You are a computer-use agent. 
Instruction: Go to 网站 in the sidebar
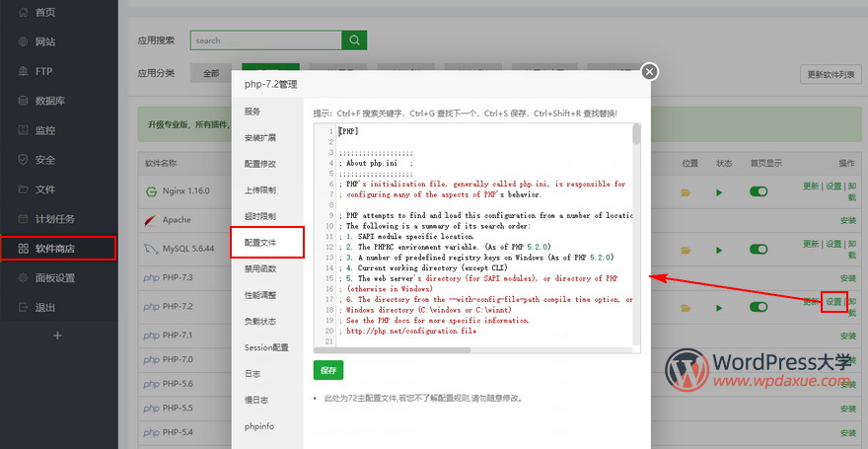(45, 41)
